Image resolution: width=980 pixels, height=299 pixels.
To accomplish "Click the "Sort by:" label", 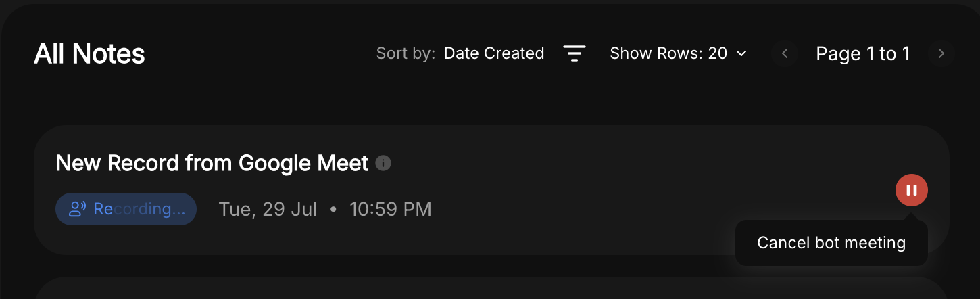I will pyautogui.click(x=406, y=53).
